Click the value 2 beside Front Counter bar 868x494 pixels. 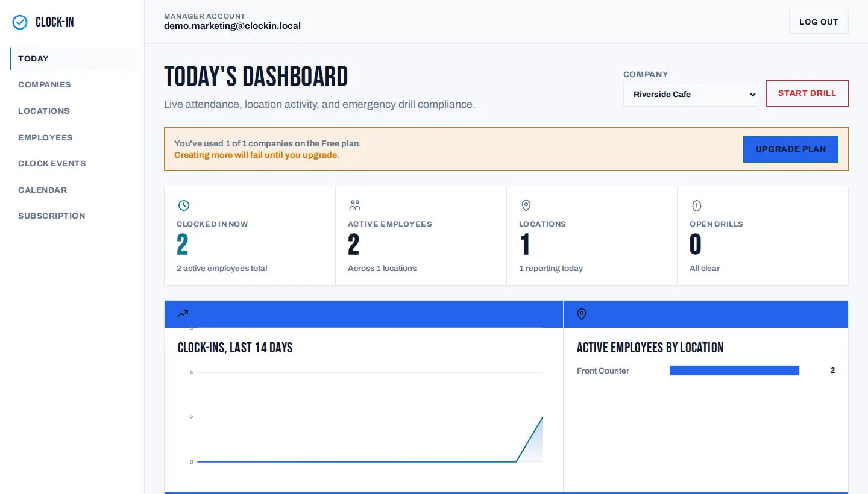833,370
